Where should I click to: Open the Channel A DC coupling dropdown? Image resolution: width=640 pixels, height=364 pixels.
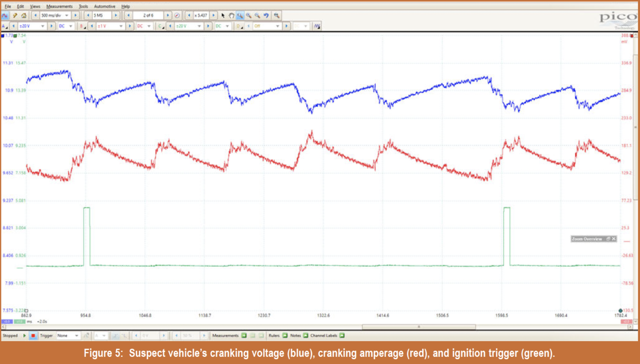point(71,26)
